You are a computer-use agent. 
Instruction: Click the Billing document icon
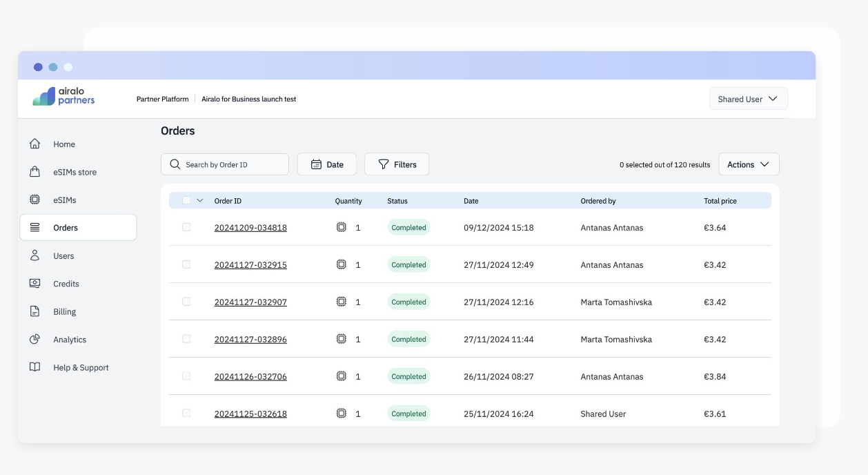click(x=34, y=311)
